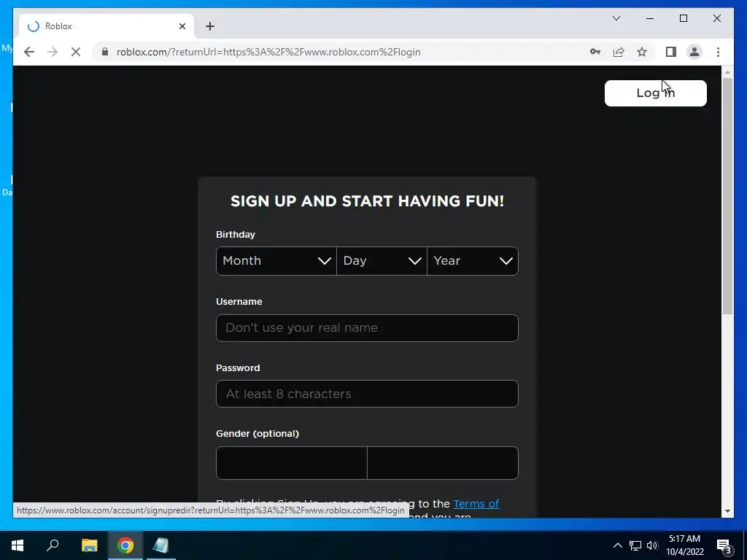
Task: Open Chrome three-dot menu
Action: click(718, 52)
